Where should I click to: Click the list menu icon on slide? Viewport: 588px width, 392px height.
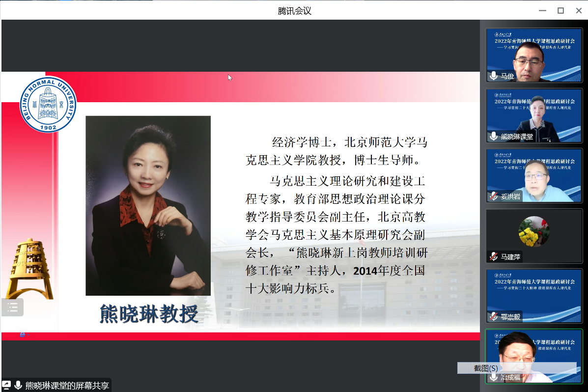click(x=12, y=308)
